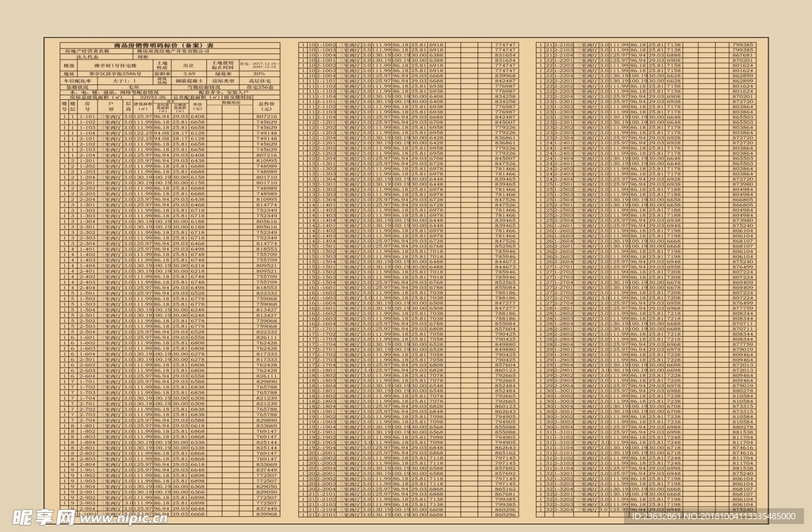Select the 法人代表 label cell
This screenshot has height=532, width=812.
pyautogui.click(x=86, y=57)
